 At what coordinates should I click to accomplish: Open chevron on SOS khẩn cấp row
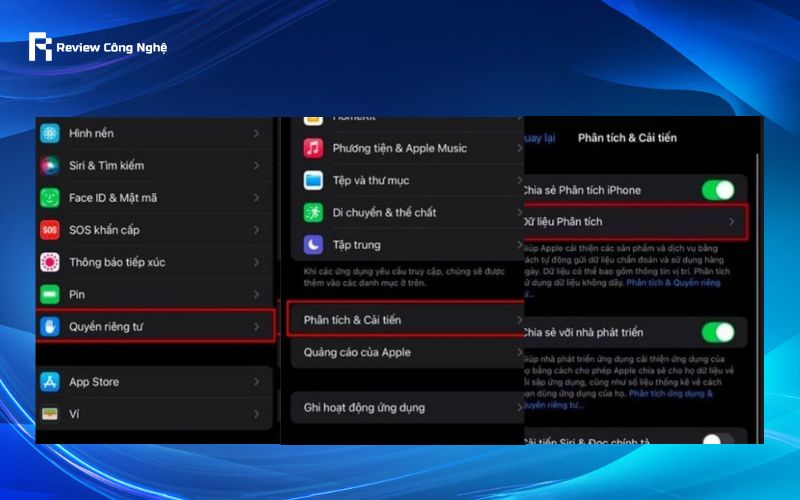pos(257,230)
